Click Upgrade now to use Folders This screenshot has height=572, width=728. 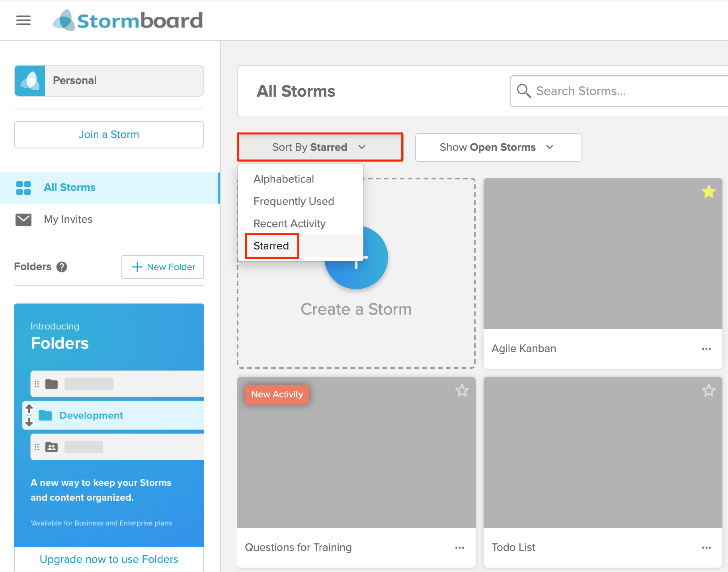pos(109,559)
